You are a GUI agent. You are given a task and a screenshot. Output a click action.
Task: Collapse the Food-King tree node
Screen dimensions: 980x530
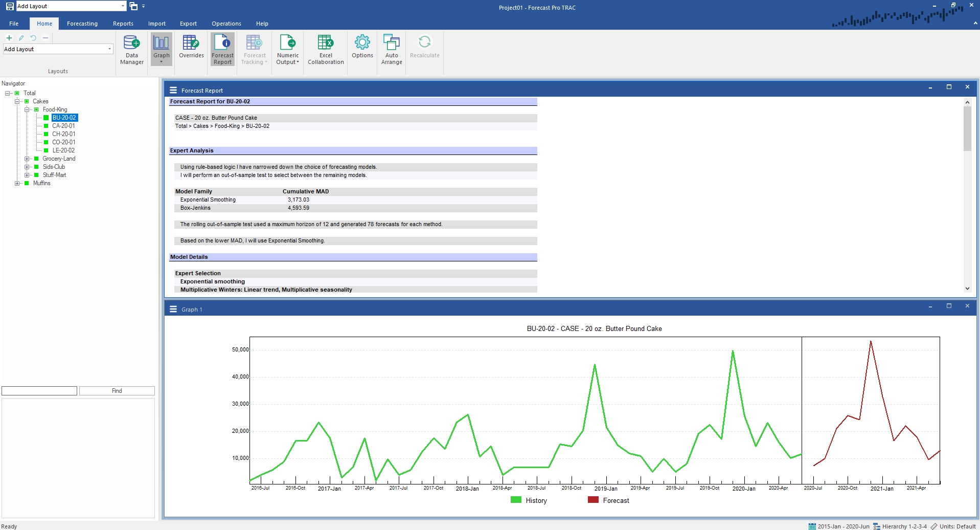(27, 109)
